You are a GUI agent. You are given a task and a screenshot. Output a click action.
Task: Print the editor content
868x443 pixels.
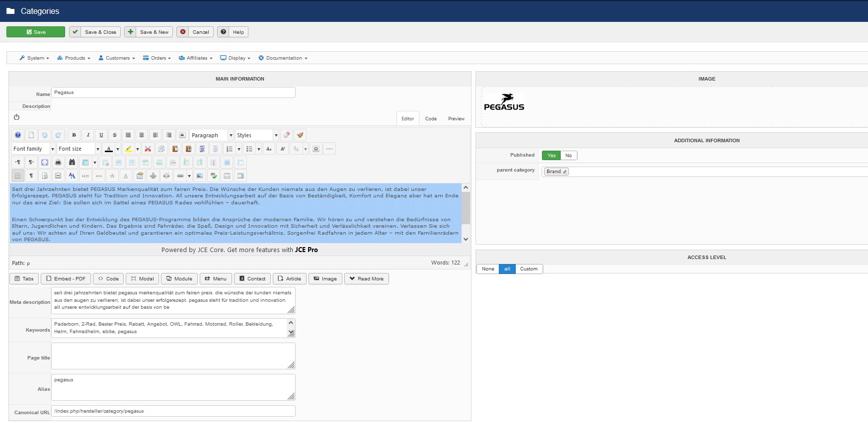coord(58,162)
